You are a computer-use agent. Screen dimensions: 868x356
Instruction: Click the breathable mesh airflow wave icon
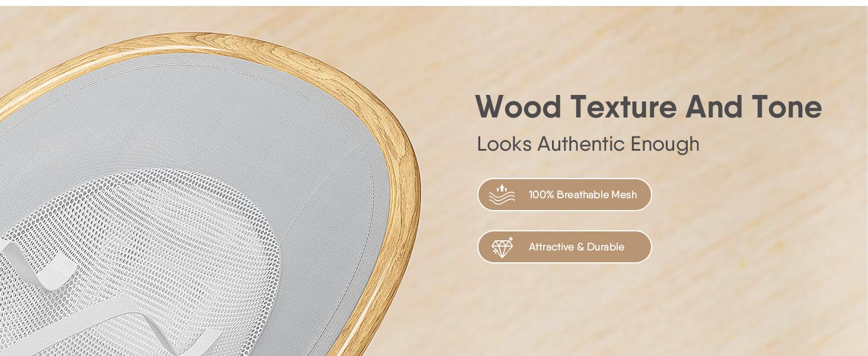502,195
